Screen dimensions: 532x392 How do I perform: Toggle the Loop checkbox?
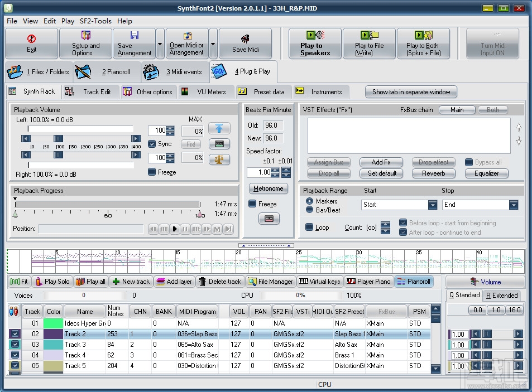(309, 228)
